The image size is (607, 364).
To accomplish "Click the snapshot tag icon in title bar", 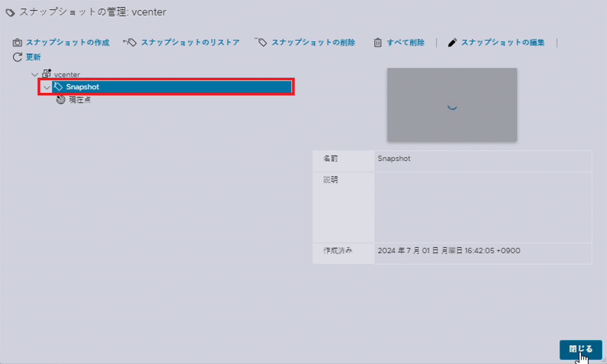I will [x=9, y=11].
